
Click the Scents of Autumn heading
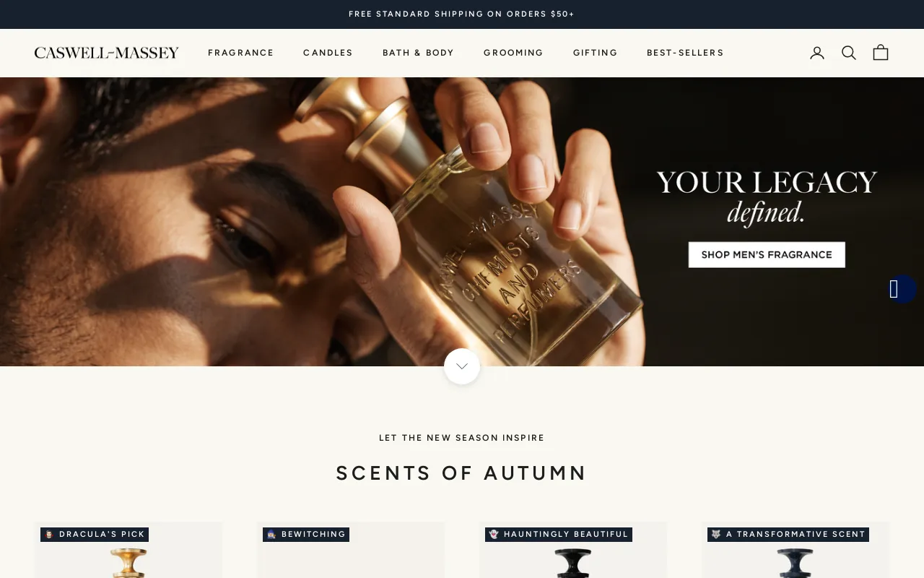462,473
